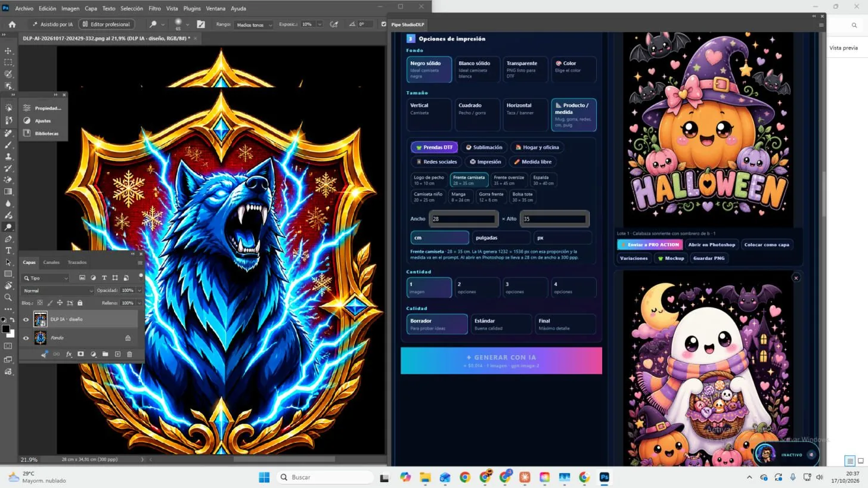Click the foreground color swatch

[5, 329]
